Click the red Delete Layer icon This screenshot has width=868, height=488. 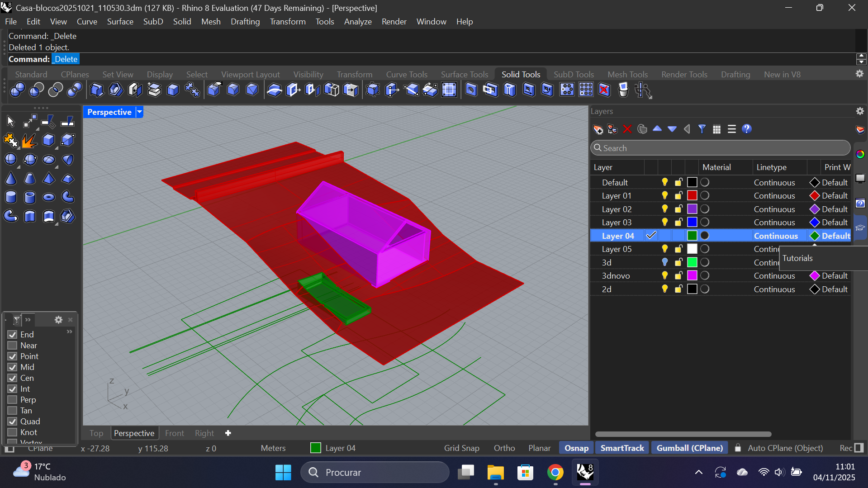(x=627, y=129)
